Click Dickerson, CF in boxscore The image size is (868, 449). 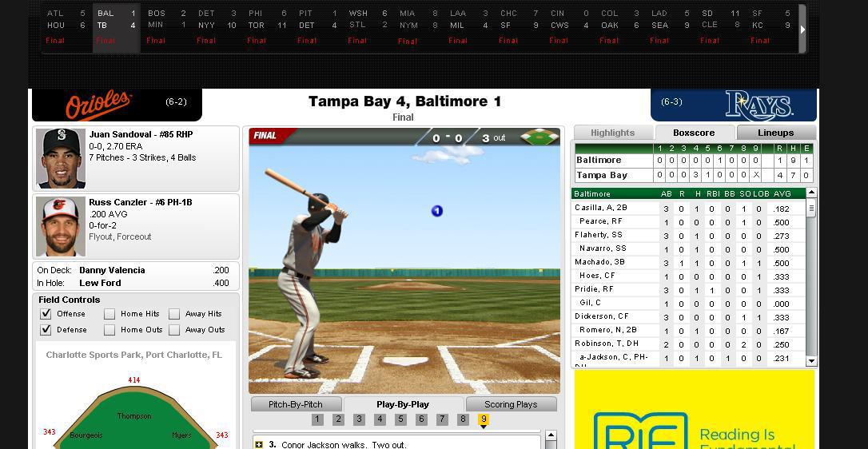tap(602, 316)
